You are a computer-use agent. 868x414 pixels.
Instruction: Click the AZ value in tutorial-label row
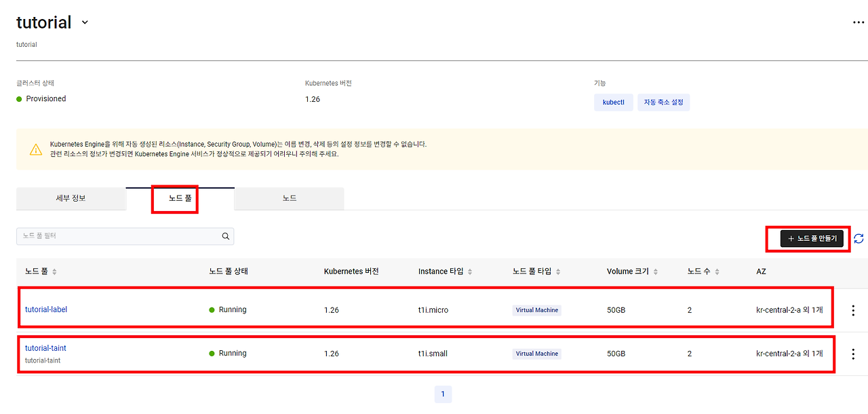pyautogui.click(x=789, y=310)
